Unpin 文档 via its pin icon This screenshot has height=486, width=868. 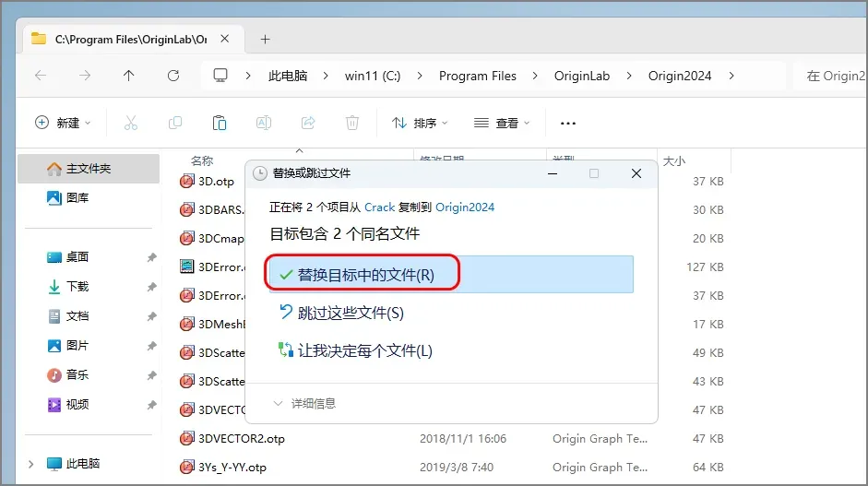click(151, 316)
